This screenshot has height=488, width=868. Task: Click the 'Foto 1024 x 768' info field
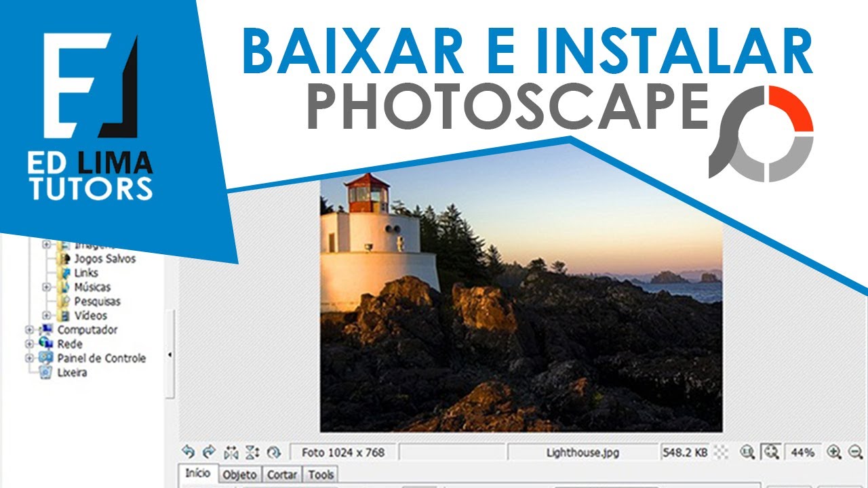[x=342, y=452]
